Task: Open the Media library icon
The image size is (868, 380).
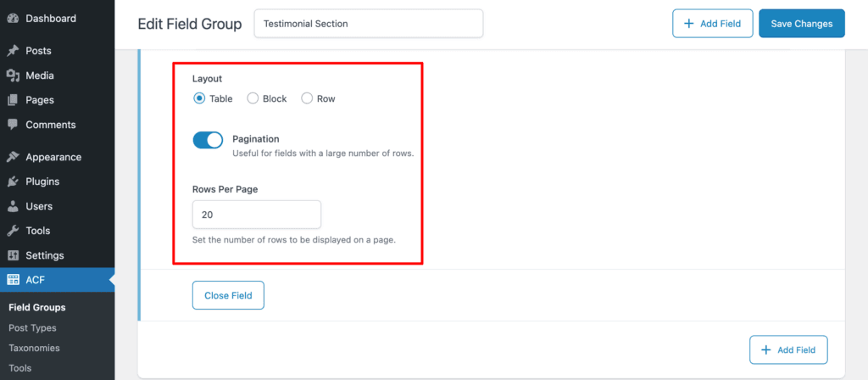Action: point(13,75)
